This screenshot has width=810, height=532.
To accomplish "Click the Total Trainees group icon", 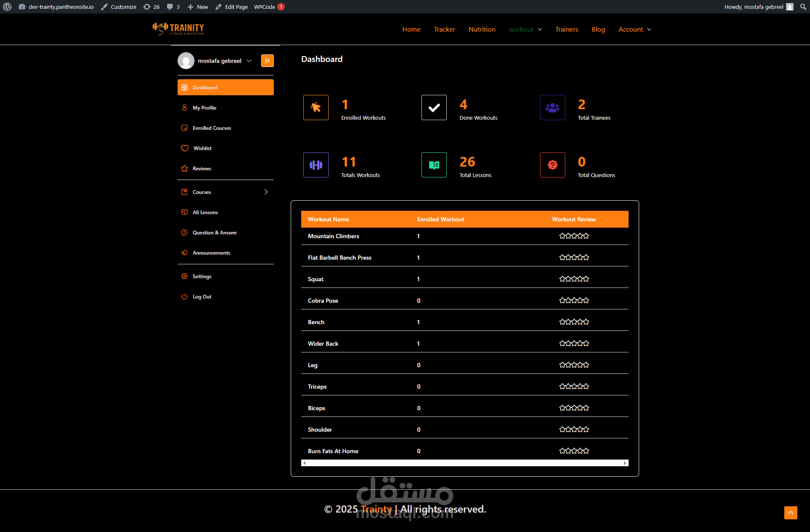I will click(x=552, y=107).
